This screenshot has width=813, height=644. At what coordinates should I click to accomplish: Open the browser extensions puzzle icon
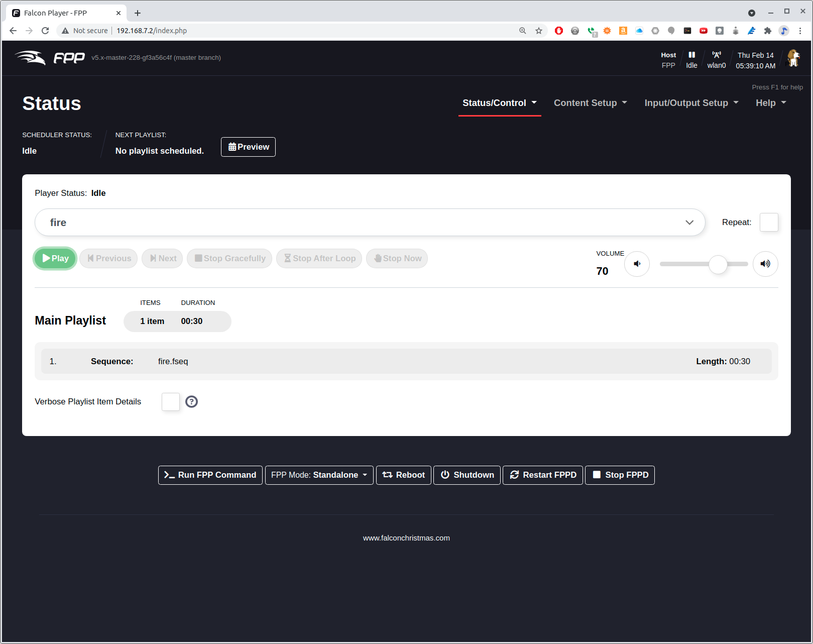(767, 31)
